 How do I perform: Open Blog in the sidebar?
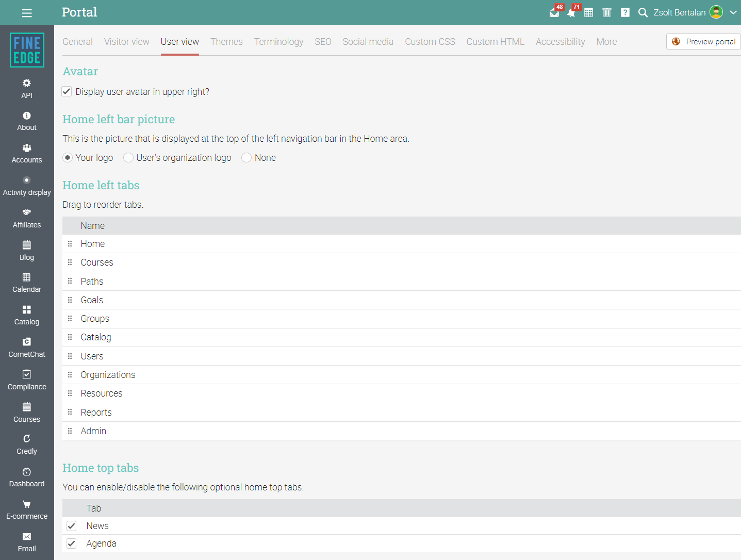27,251
